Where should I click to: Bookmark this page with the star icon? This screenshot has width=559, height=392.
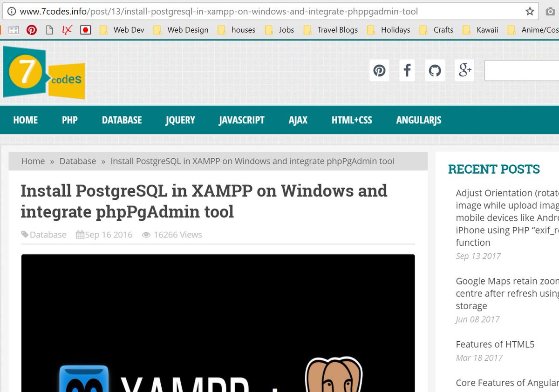click(530, 11)
